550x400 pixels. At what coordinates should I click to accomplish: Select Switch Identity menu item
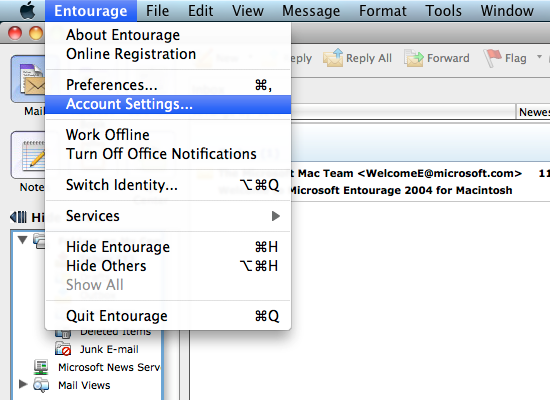[x=168, y=185]
